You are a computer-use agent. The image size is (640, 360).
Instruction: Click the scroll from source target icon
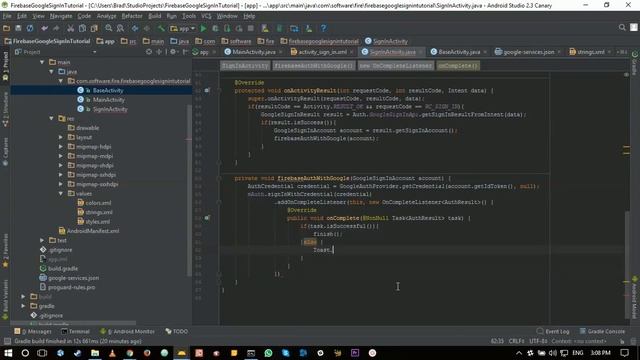(149, 52)
